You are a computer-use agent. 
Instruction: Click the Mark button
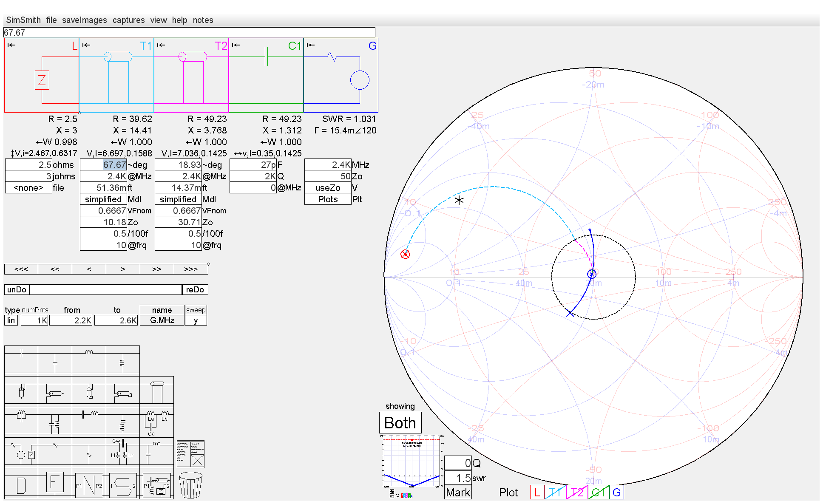(x=458, y=493)
